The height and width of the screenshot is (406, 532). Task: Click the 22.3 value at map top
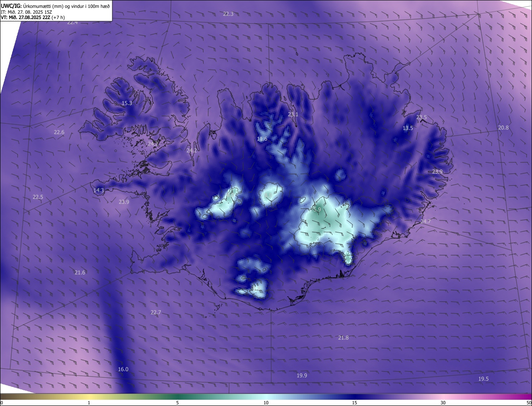[228, 14]
